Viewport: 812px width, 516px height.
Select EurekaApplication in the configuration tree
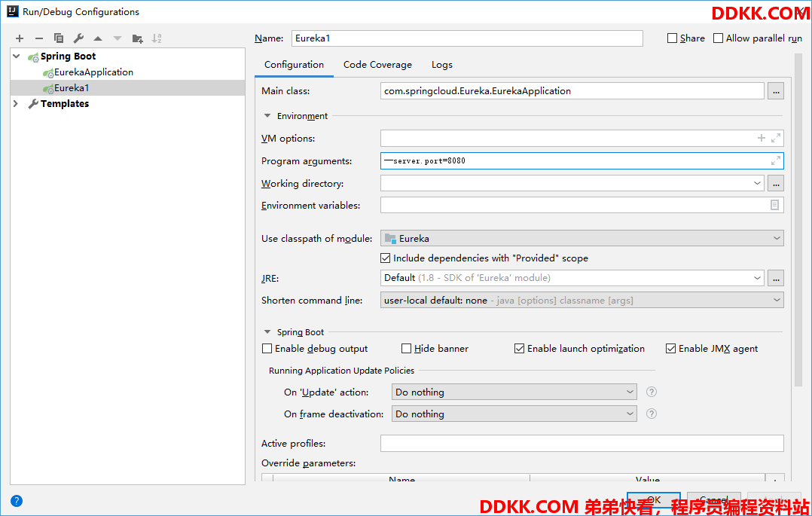click(93, 72)
